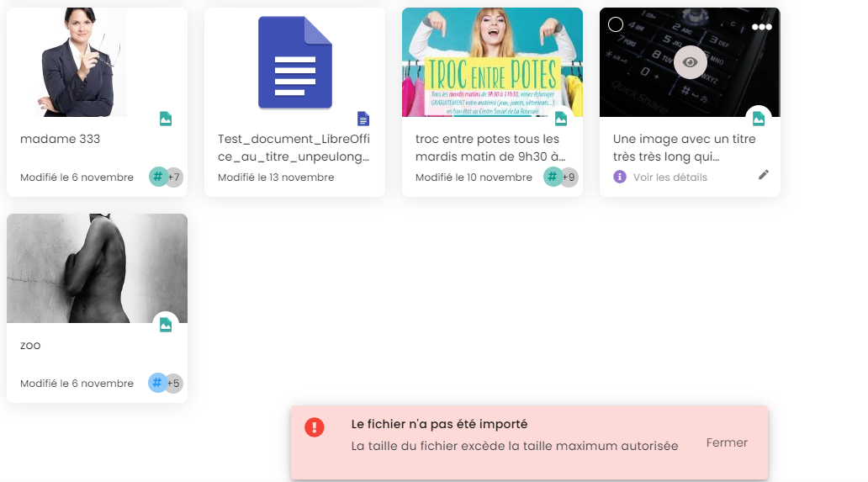868x482 pixels.
Task: Click the image type icon on madame 333 card
Action: point(166,119)
